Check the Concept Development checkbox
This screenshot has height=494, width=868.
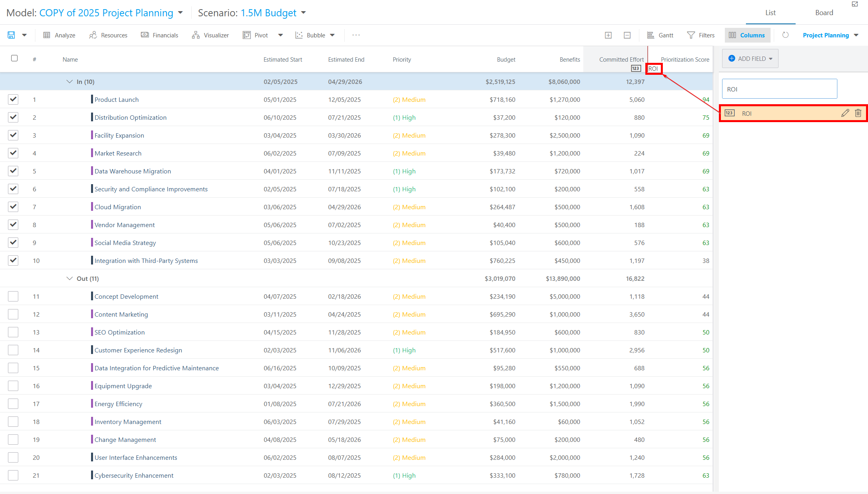click(13, 296)
